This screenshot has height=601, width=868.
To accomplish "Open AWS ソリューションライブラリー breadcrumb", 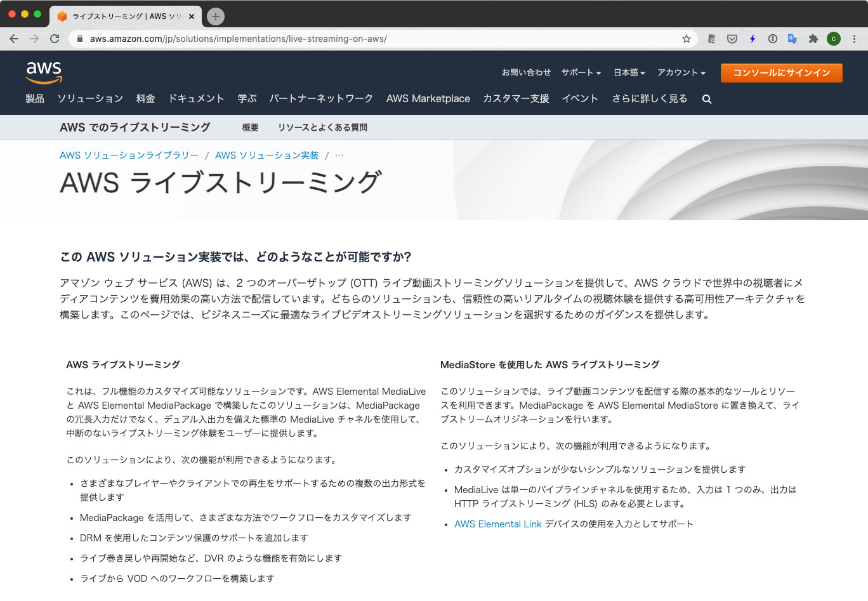I will point(129,155).
